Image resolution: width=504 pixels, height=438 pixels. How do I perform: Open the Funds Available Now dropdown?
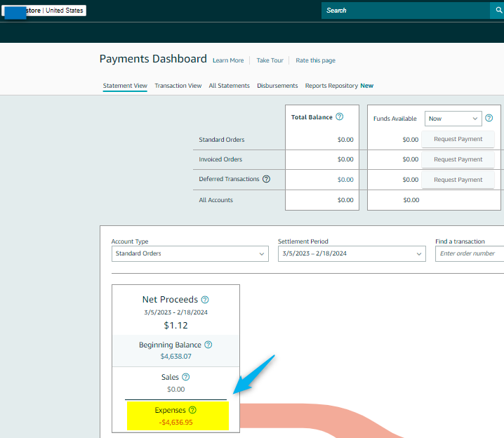pyautogui.click(x=453, y=119)
